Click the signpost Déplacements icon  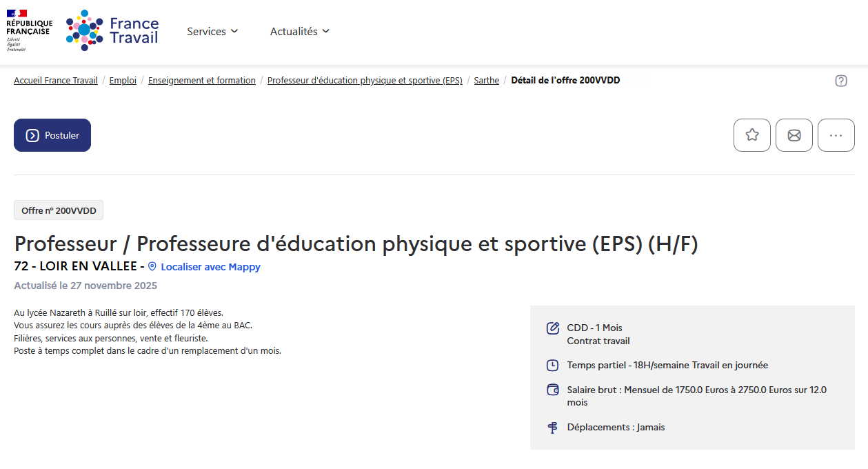pyautogui.click(x=552, y=428)
